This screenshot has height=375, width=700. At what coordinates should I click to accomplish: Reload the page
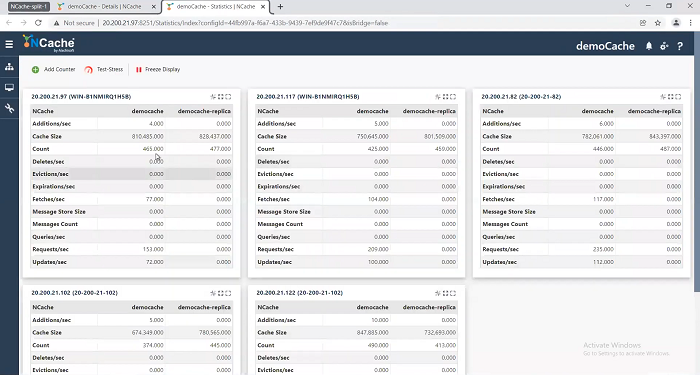point(38,23)
